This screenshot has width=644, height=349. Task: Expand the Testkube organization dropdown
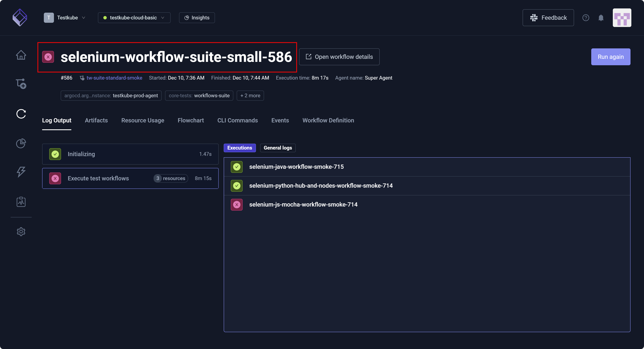click(65, 18)
